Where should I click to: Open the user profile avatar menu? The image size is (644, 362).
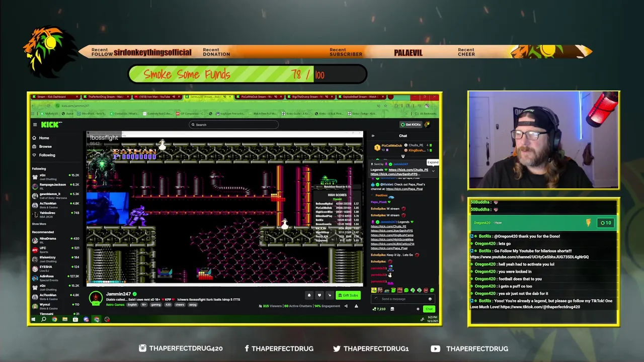click(427, 125)
